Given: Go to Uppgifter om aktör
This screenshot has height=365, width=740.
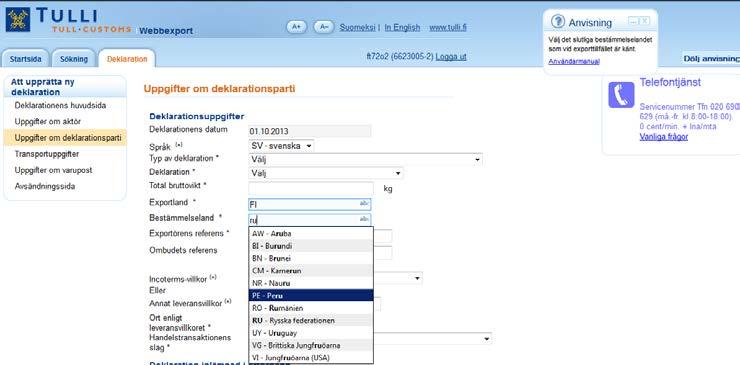Looking at the screenshot, I should [x=48, y=121].
